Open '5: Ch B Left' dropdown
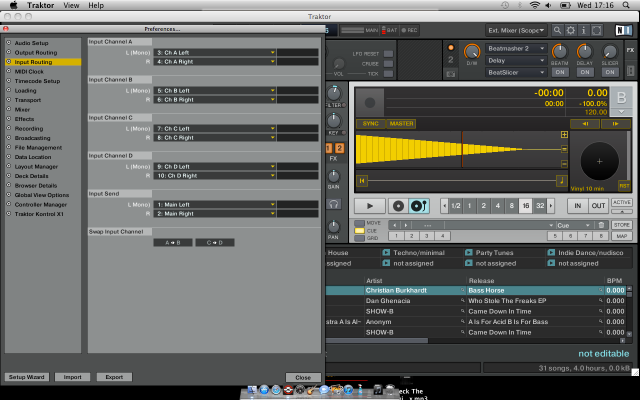640x400 pixels. 215,91
